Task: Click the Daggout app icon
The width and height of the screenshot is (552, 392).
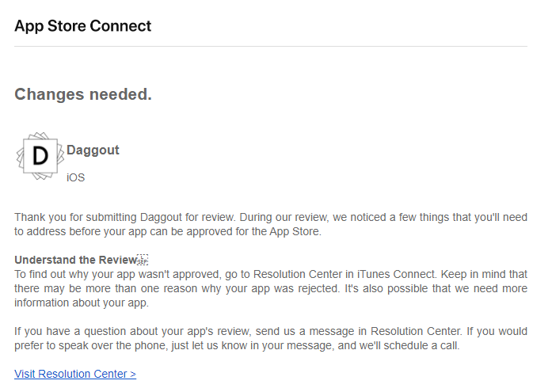Action: click(x=40, y=156)
